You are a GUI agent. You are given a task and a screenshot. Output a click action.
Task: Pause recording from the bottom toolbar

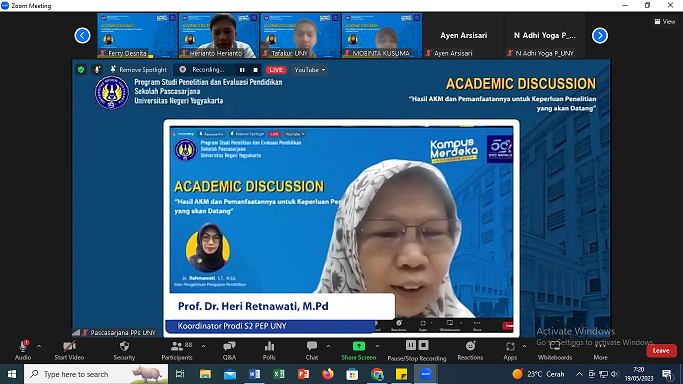410,345
